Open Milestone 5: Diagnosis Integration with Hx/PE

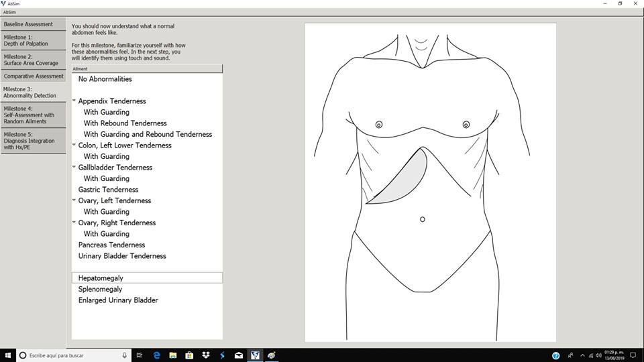tap(33, 141)
